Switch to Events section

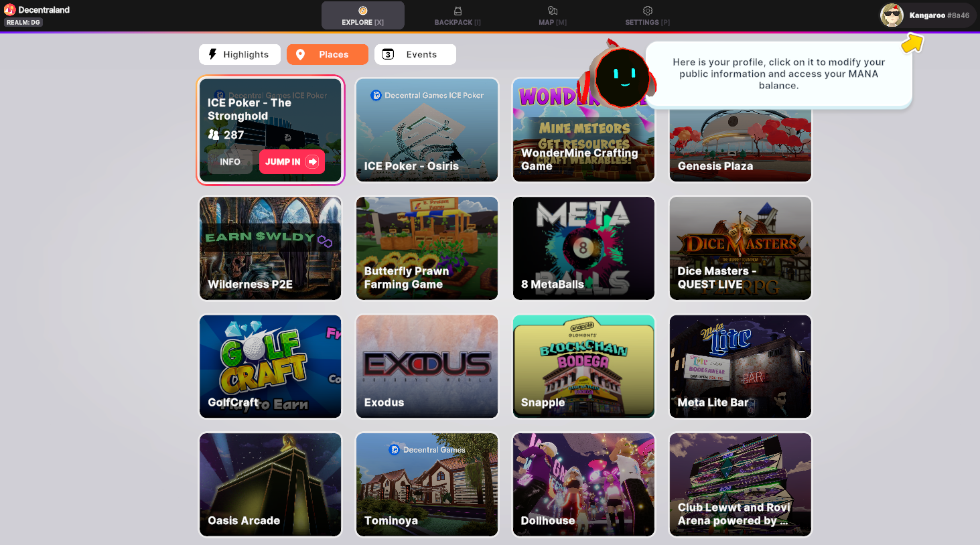click(415, 54)
